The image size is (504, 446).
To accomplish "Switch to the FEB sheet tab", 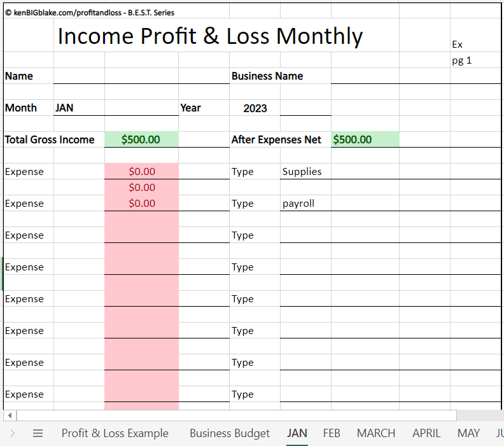I will tap(332, 433).
